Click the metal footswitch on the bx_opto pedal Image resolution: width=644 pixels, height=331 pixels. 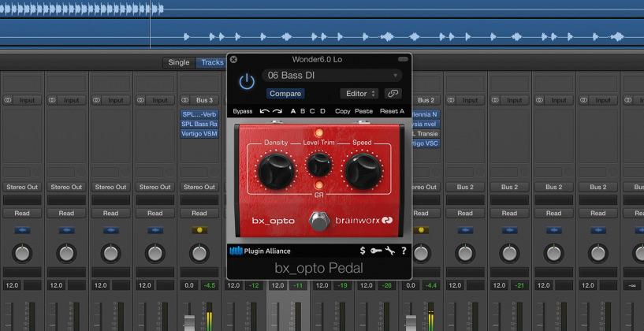click(x=319, y=221)
